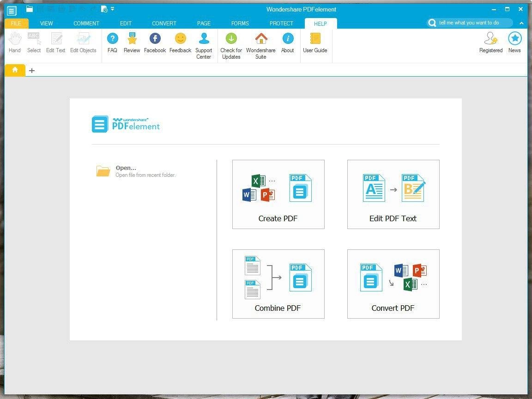Click the Combine PDF tile
532x399 pixels.
(x=278, y=284)
